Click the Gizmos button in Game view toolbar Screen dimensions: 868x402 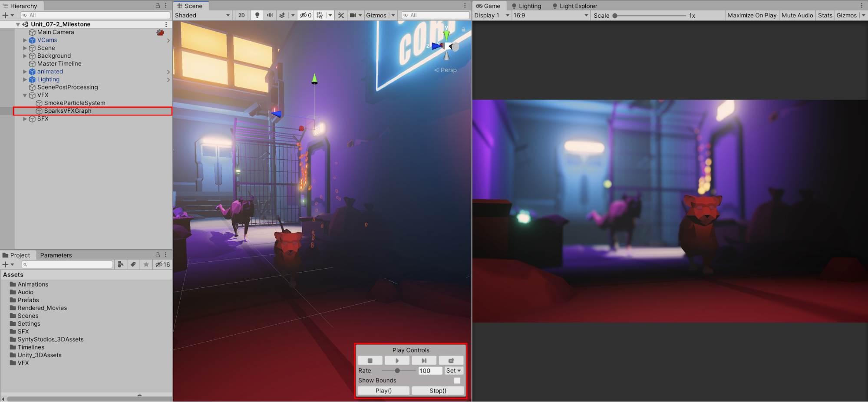[x=847, y=15]
